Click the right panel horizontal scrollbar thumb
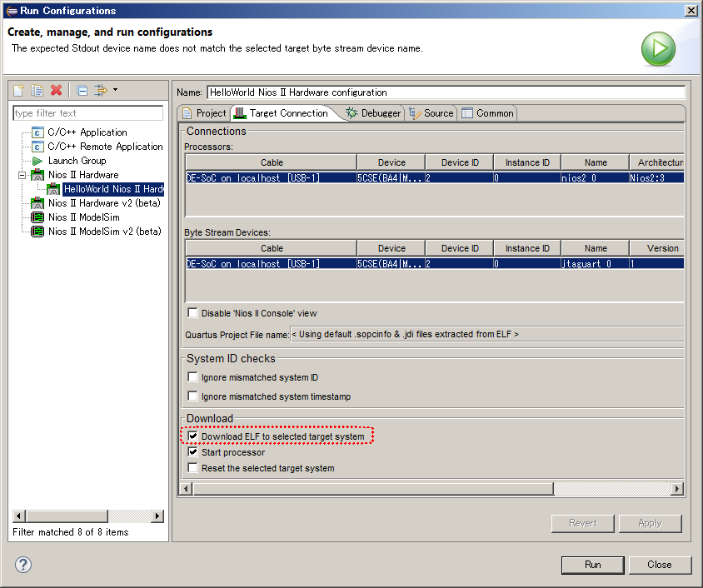The width and height of the screenshot is (703, 588). click(373, 489)
